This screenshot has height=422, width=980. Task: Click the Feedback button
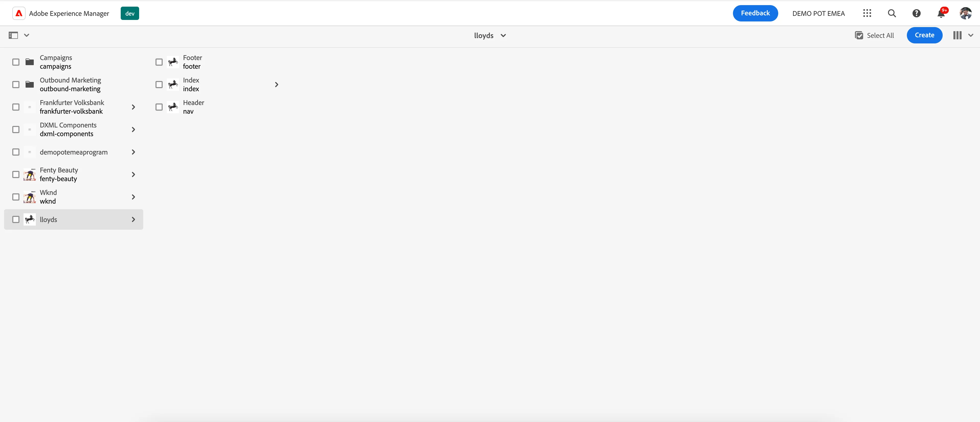[755, 13]
